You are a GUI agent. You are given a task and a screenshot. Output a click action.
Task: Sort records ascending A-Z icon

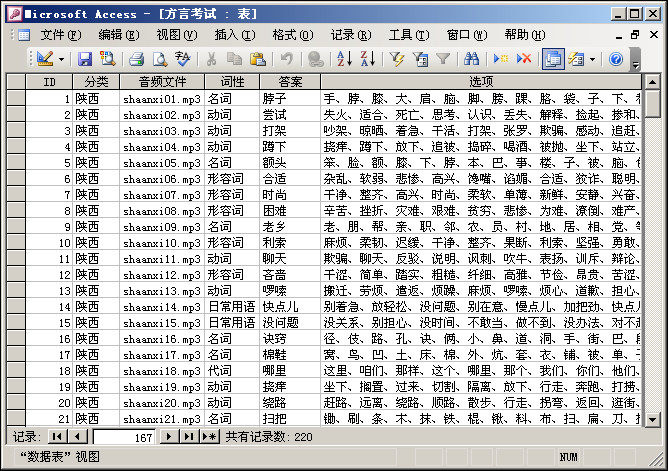click(x=344, y=59)
